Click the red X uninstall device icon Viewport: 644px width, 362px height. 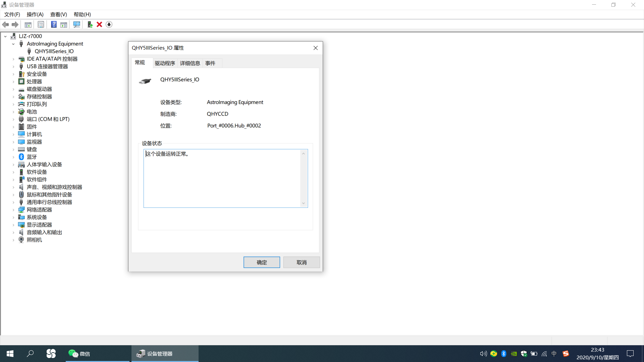pos(99,24)
